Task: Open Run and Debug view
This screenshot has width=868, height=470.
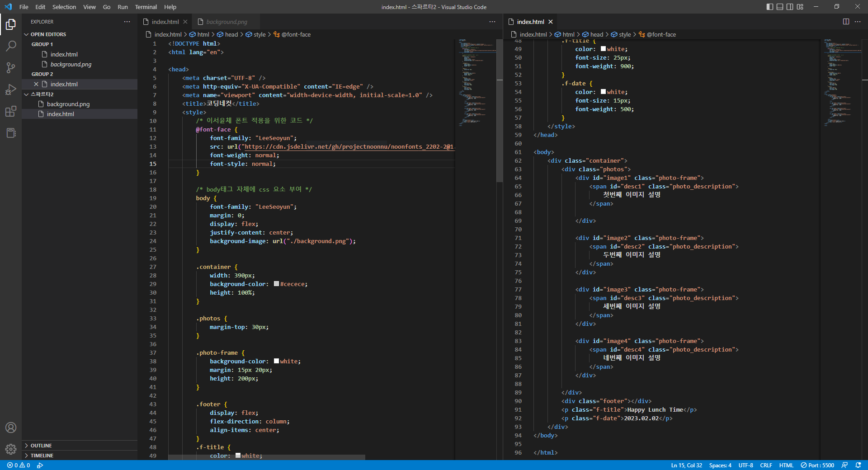Action: pyautogui.click(x=11, y=89)
